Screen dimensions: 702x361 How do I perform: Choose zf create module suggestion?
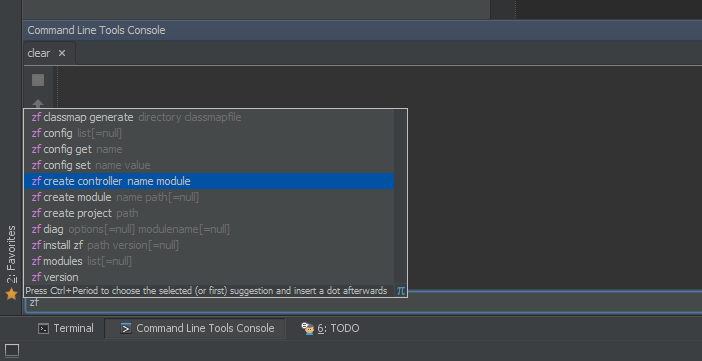point(209,197)
